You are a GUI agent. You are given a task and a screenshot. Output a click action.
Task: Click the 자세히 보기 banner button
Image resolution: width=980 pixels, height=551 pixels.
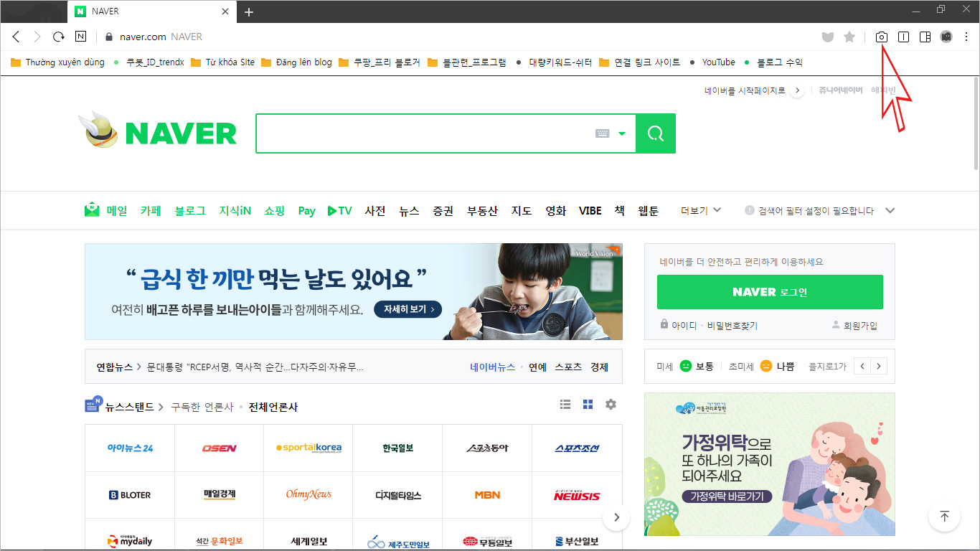click(407, 309)
